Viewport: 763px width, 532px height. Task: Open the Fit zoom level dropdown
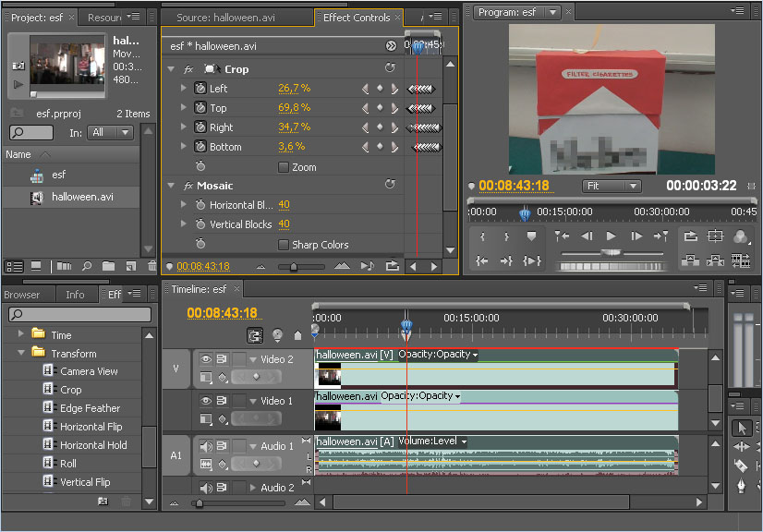tap(612, 186)
